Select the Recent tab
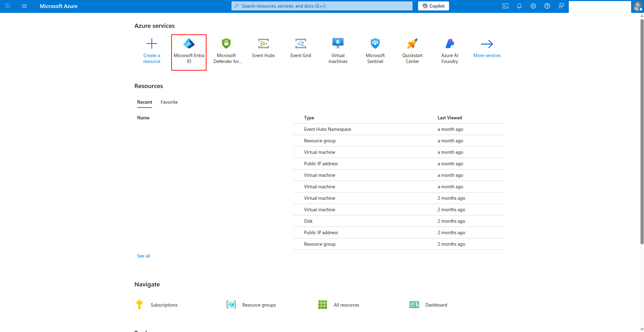This screenshot has width=644, height=332. [145, 102]
